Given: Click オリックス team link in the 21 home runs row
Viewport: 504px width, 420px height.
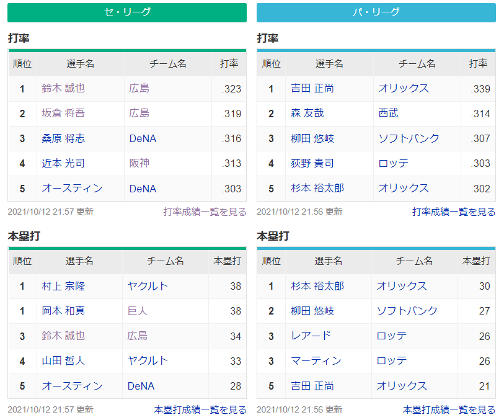Looking at the screenshot, I should coord(402,386).
